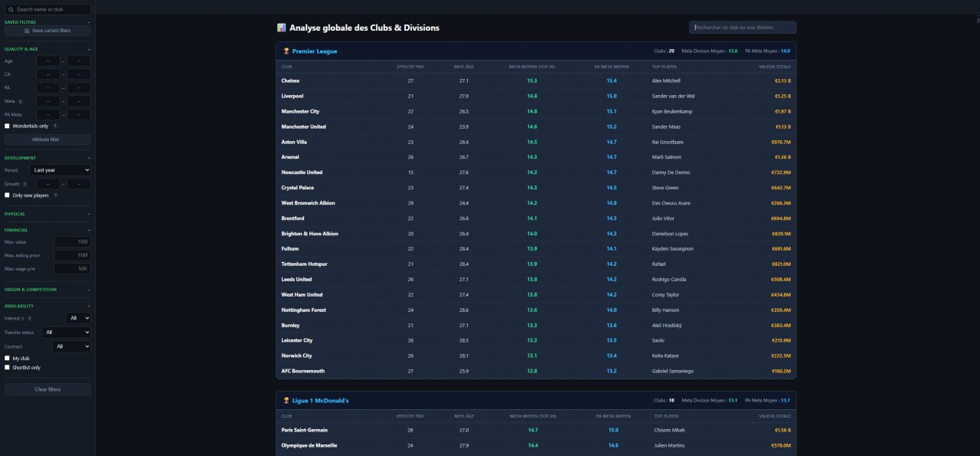Focus the Rechercher un club ou une division field

pos(743,28)
